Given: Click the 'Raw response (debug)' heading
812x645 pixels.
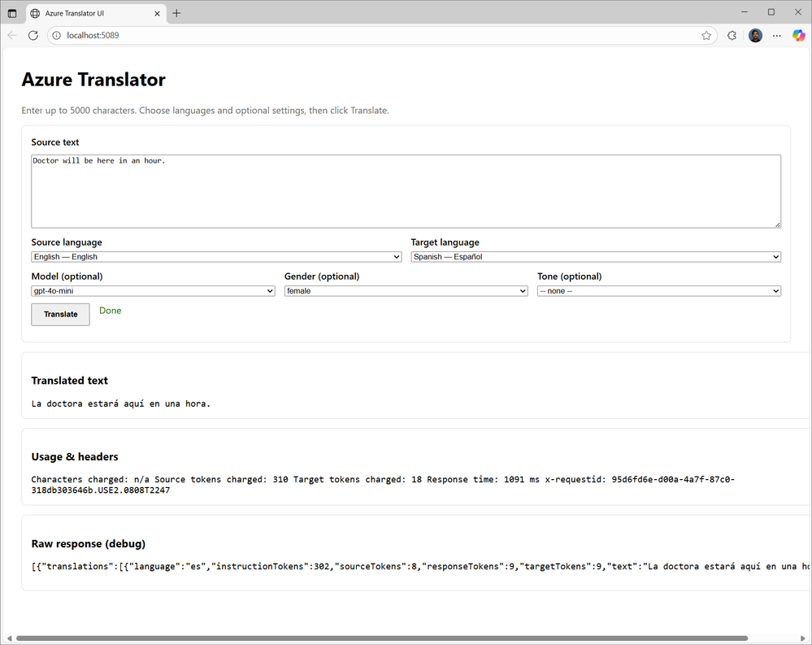Looking at the screenshot, I should pos(88,544).
